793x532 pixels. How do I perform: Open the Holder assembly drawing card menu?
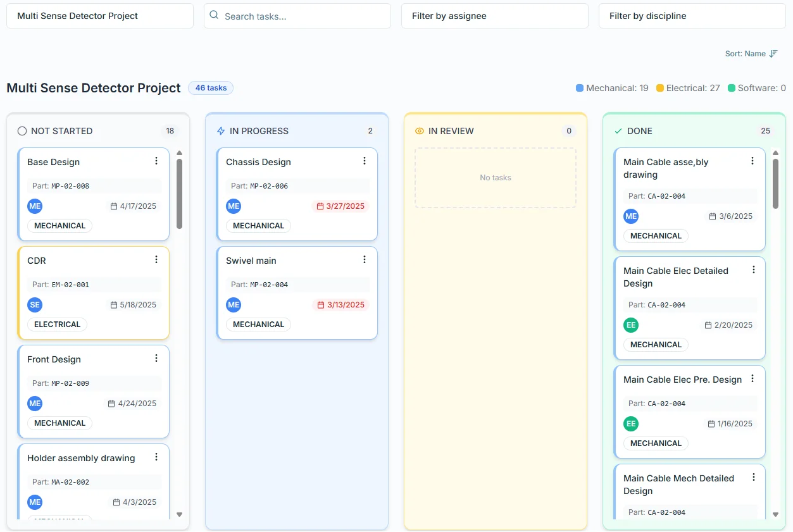156,457
